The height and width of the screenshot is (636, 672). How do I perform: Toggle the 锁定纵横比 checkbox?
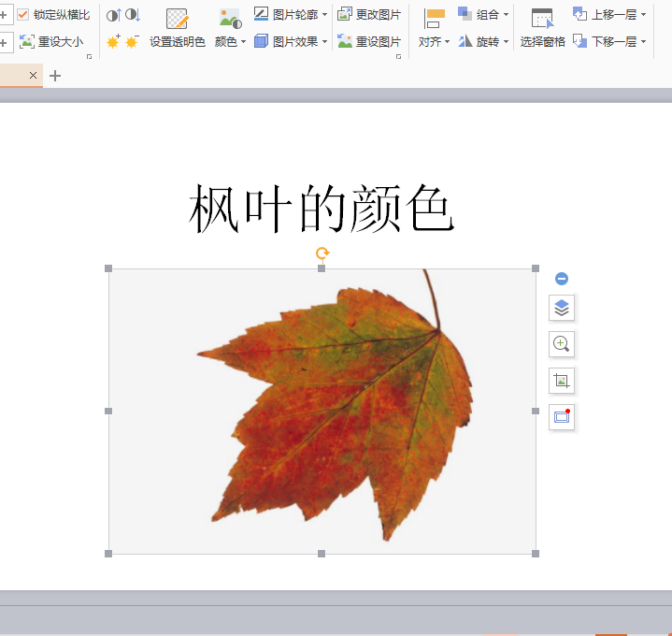point(22,15)
